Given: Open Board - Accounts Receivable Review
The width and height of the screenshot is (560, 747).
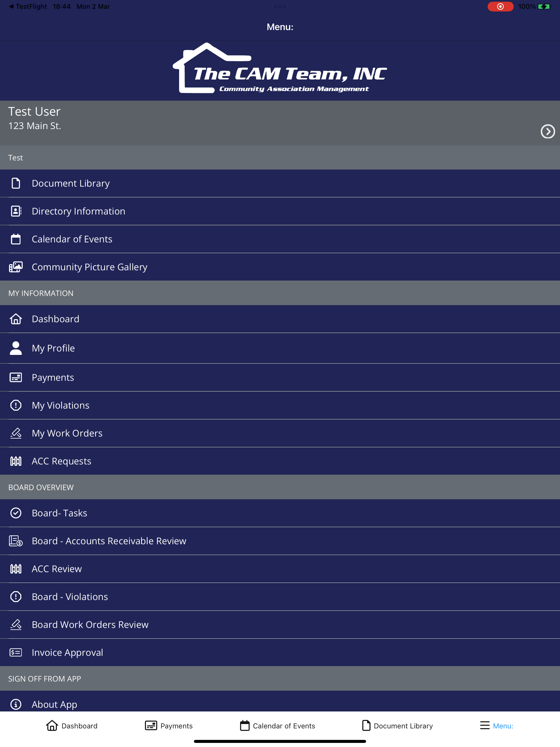Looking at the screenshot, I should click(280, 541).
